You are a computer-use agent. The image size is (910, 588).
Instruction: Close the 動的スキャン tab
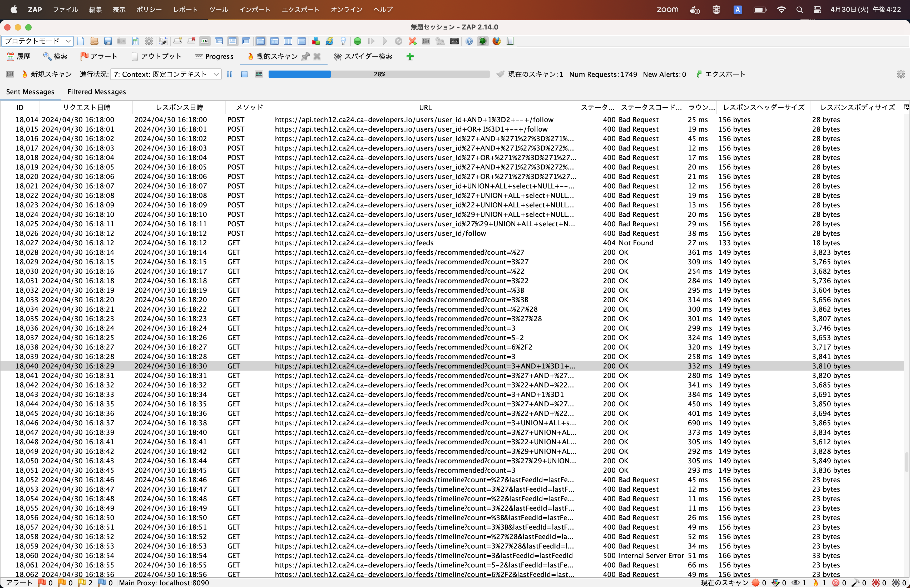point(317,57)
